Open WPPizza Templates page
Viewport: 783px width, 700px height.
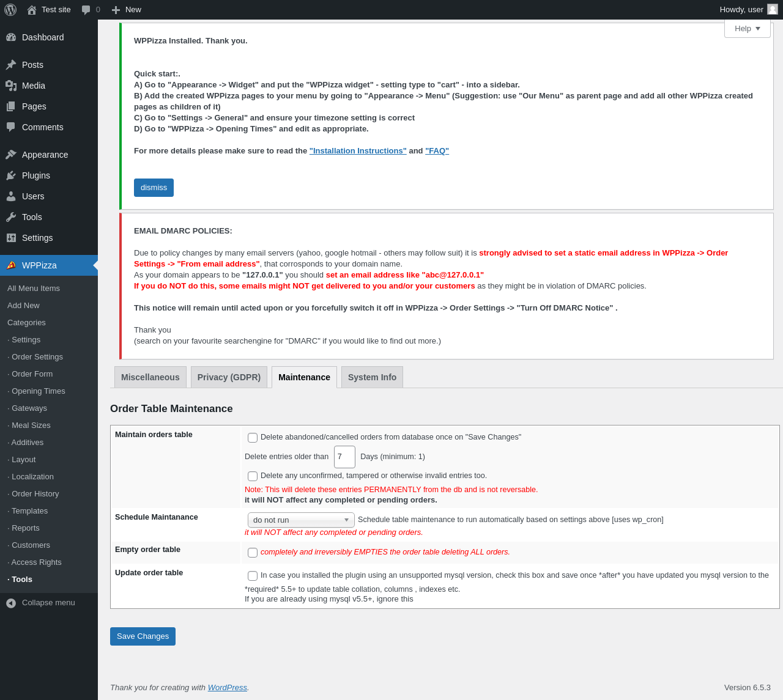point(28,510)
